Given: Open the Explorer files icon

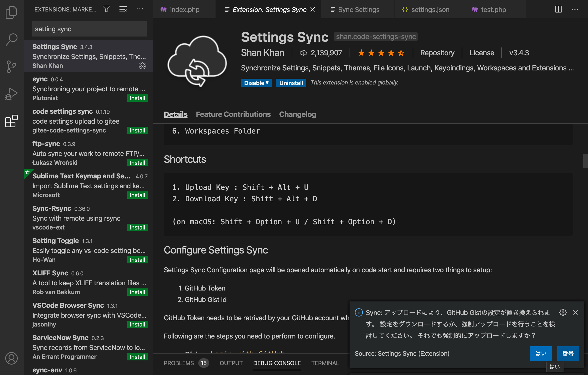Looking at the screenshot, I should (x=11, y=12).
